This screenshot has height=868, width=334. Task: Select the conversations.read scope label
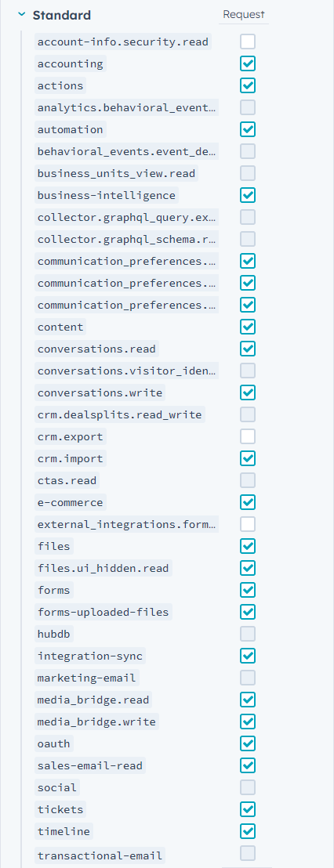97,349
